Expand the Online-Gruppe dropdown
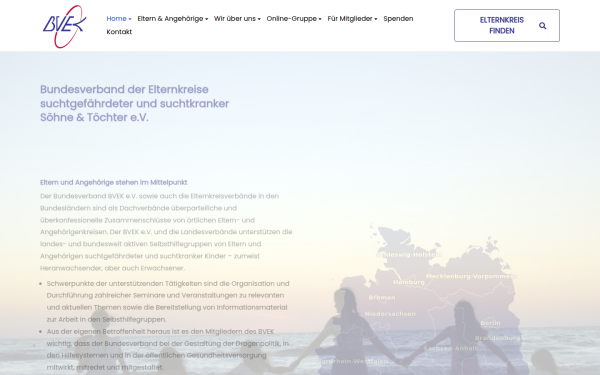600x375 pixels. 294,18
